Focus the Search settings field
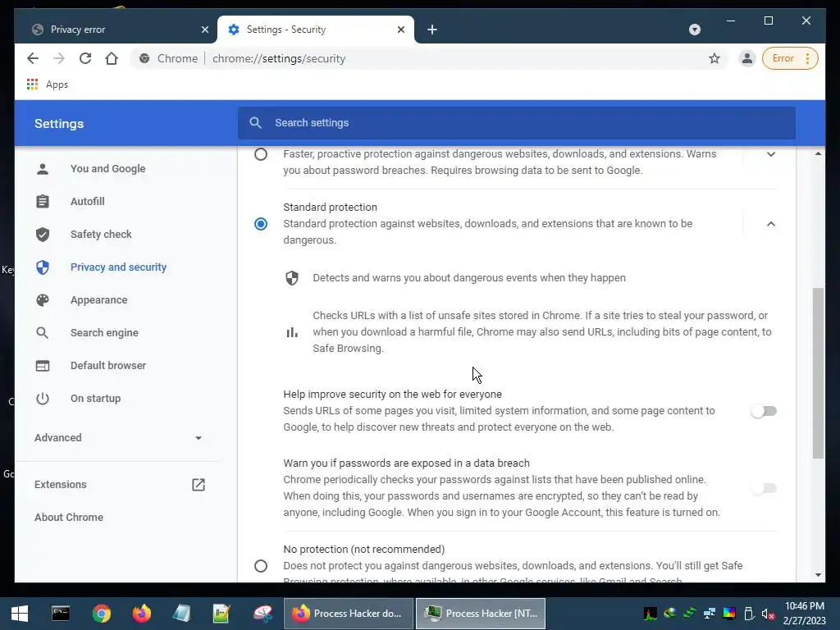This screenshot has width=840, height=630. click(x=517, y=123)
